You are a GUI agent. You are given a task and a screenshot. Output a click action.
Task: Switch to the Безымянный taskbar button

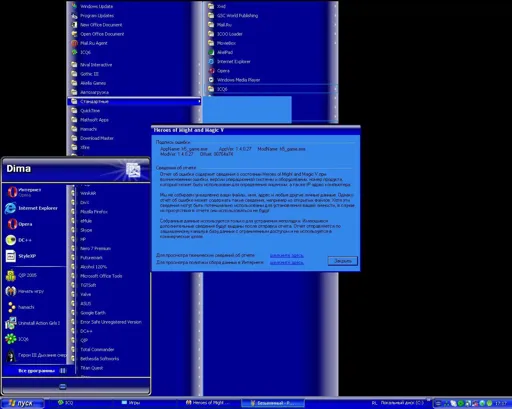click(273, 403)
